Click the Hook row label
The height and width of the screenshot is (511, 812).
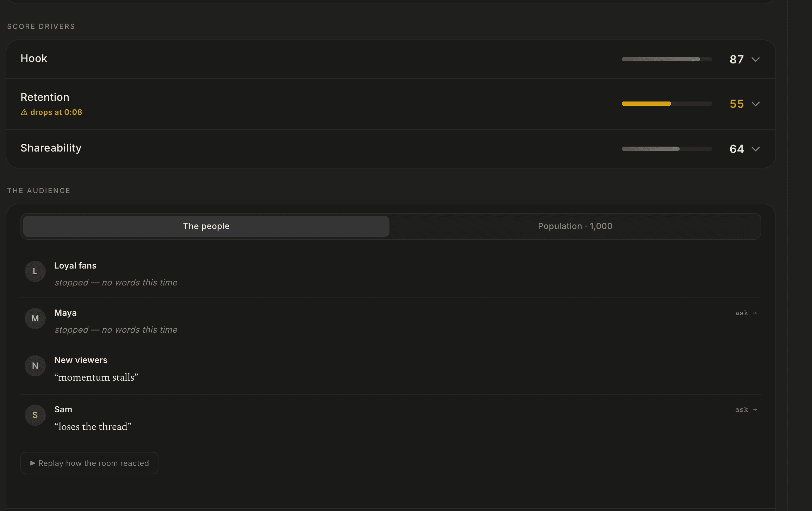click(34, 59)
